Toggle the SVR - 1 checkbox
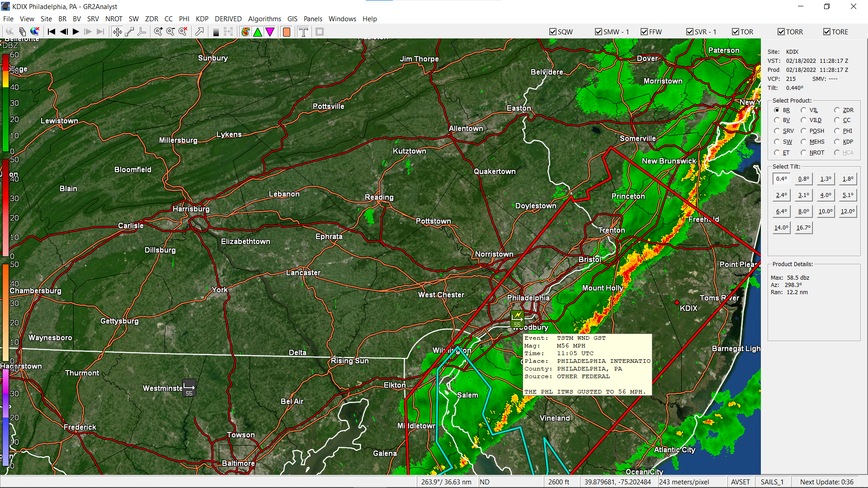The image size is (868, 488). pyautogui.click(x=690, y=32)
